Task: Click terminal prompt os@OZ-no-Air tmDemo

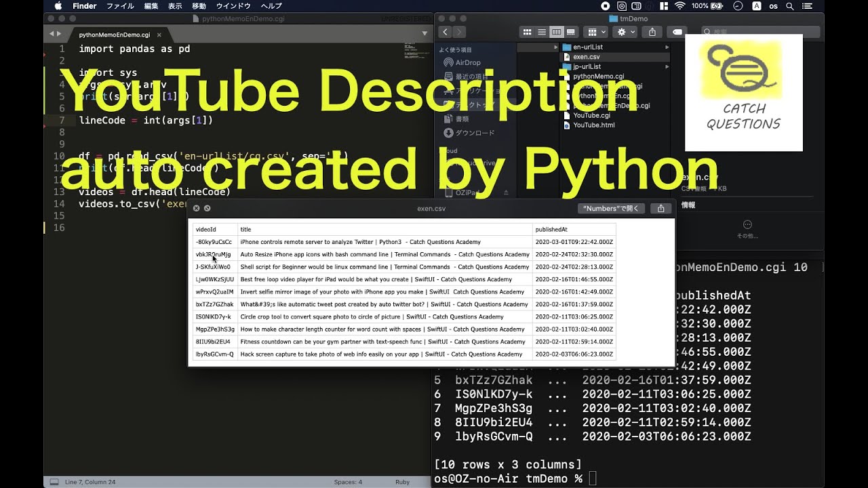Action: [508, 479]
